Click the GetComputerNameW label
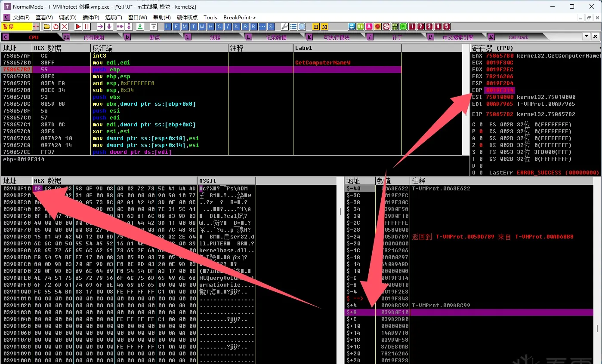This screenshot has width=602, height=364. coord(323,63)
